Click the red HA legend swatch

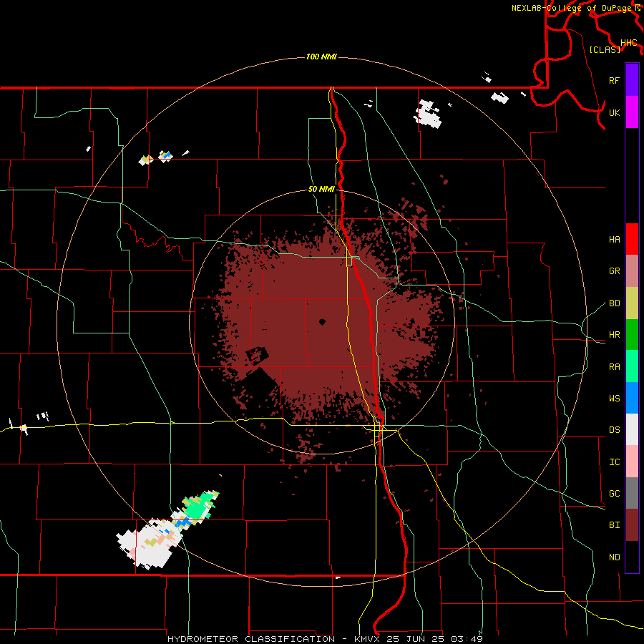tap(632, 239)
